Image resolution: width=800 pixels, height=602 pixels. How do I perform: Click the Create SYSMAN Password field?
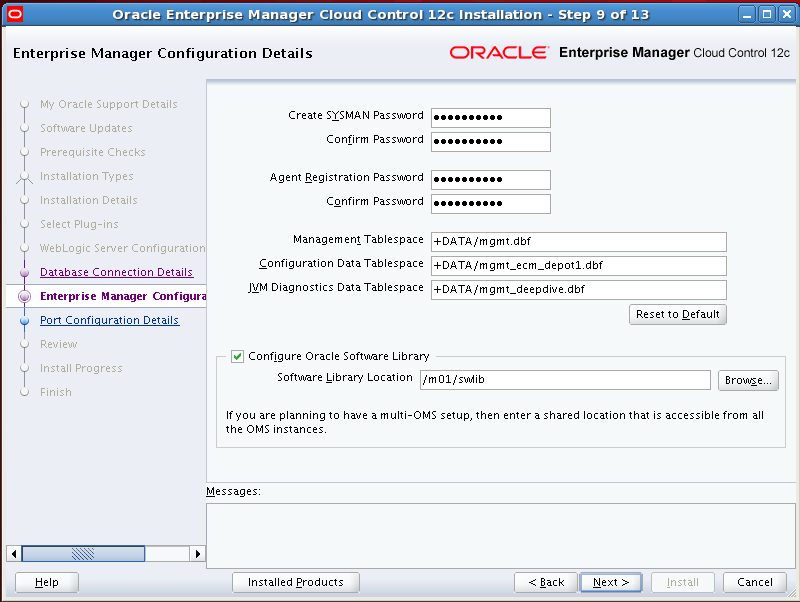(x=490, y=117)
